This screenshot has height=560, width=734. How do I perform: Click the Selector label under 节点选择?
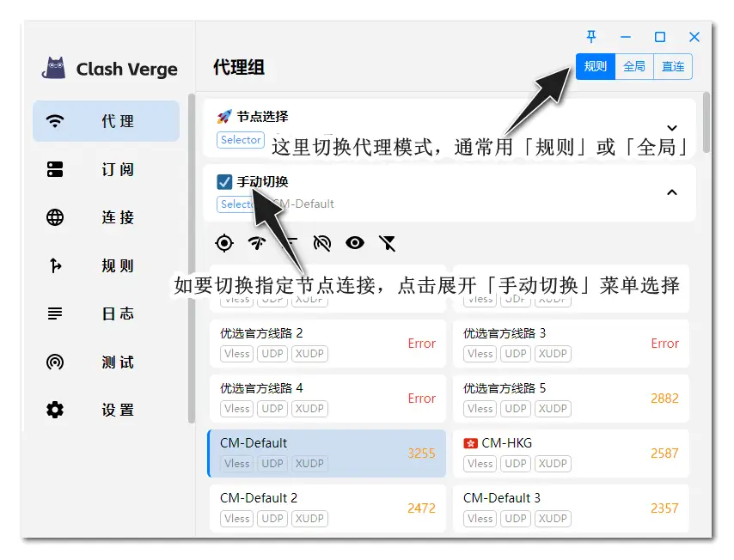tap(240, 140)
